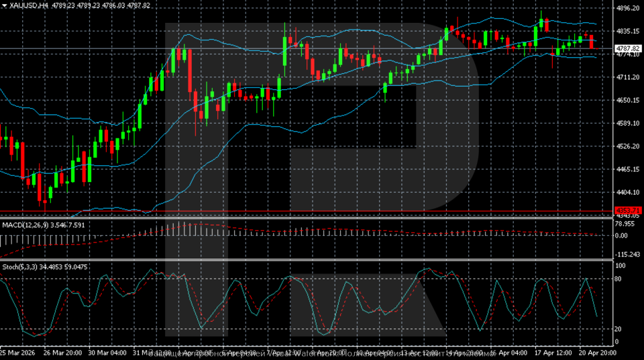Viewport: 644px width, 360px height.
Task: Click the MACD -115.243 scale value
Action: [x=627, y=254]
